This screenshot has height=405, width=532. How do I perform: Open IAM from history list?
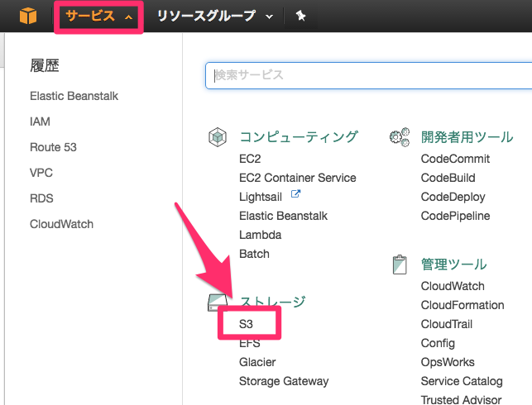[x=40, y=121]
